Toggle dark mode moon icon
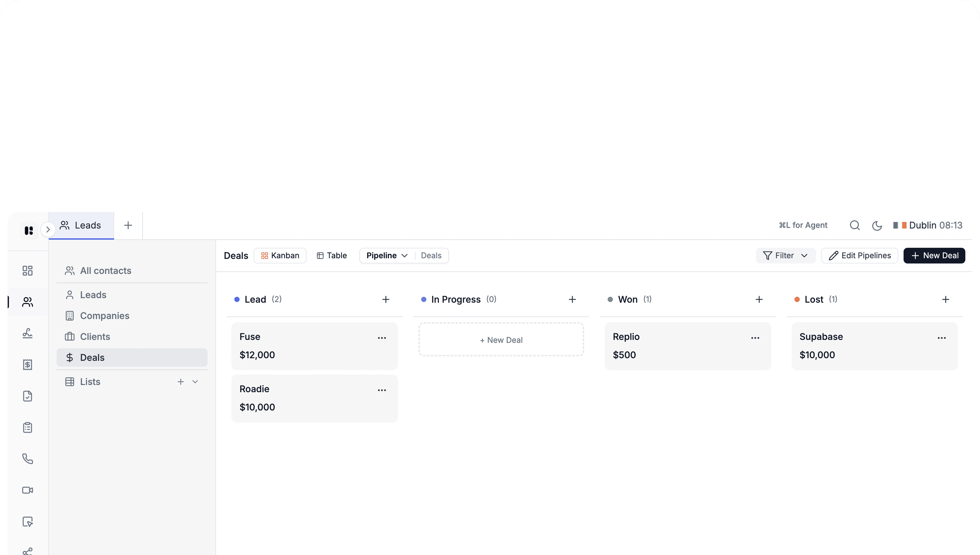 coord(877,225)
